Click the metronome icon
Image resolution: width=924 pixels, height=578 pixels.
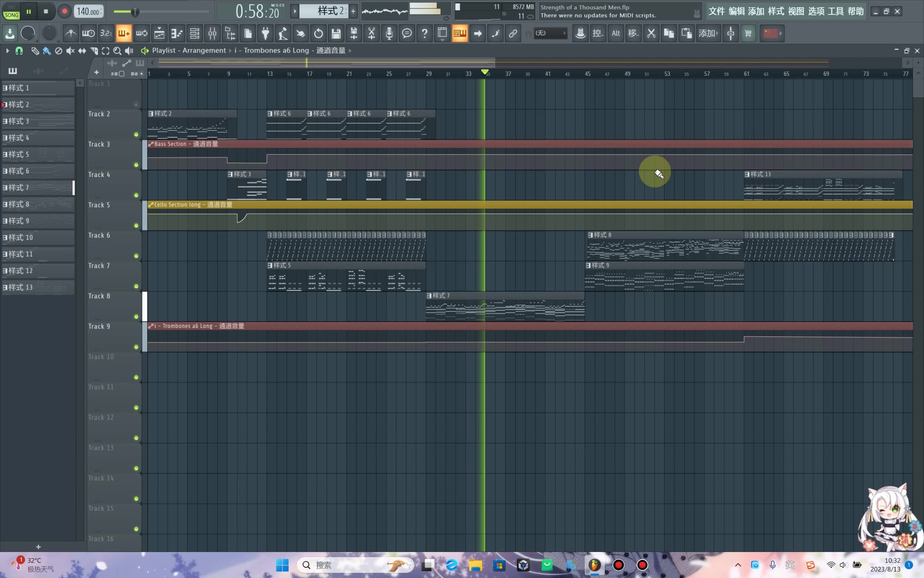tap(71, 33)
